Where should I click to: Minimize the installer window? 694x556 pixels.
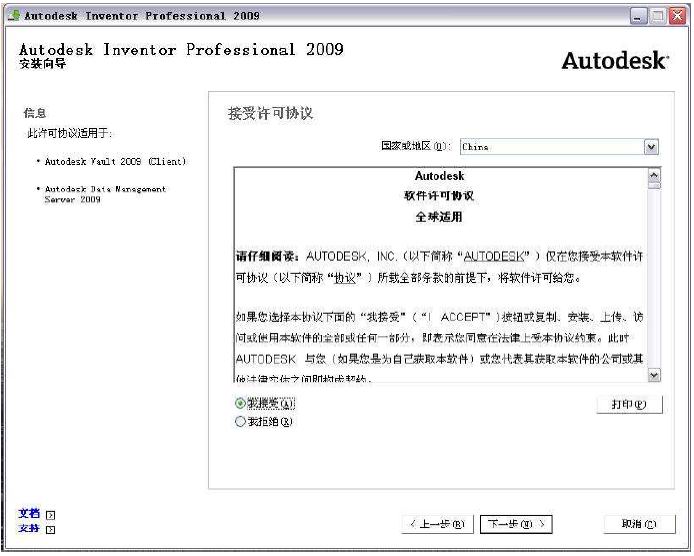(638, 16)
